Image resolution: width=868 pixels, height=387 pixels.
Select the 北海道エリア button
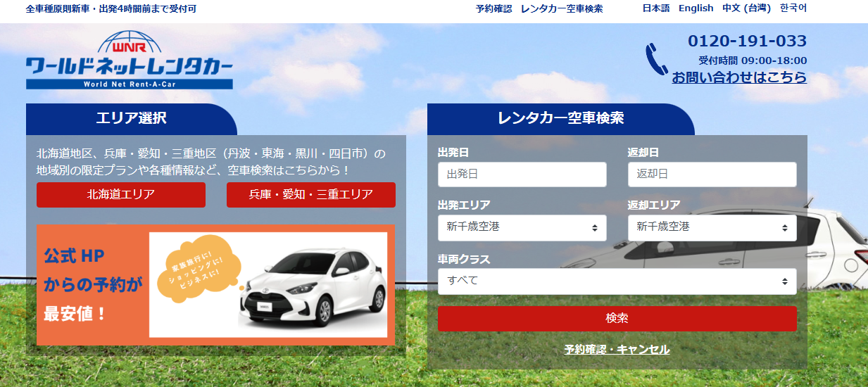[x=120, y=195]
